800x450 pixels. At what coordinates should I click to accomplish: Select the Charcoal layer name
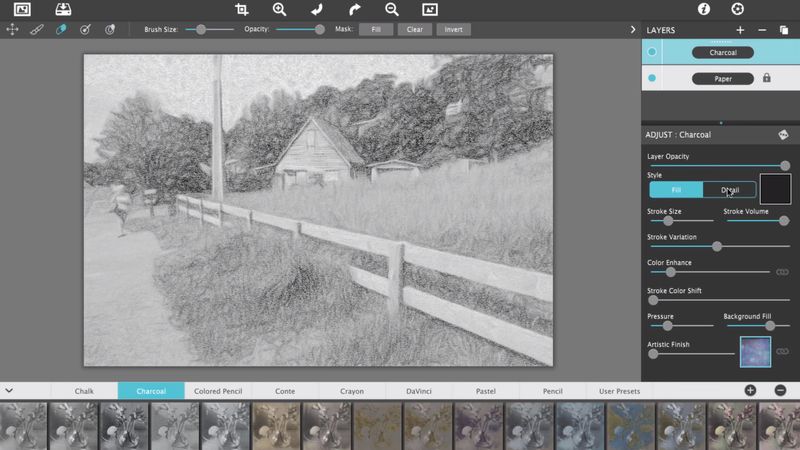(x=723, y=53)
